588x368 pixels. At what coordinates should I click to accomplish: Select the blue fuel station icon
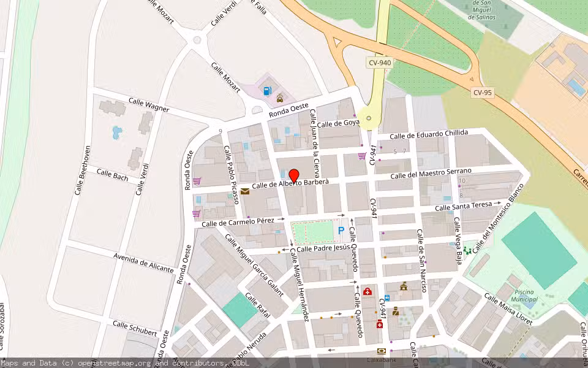click(x=267, y=91)
